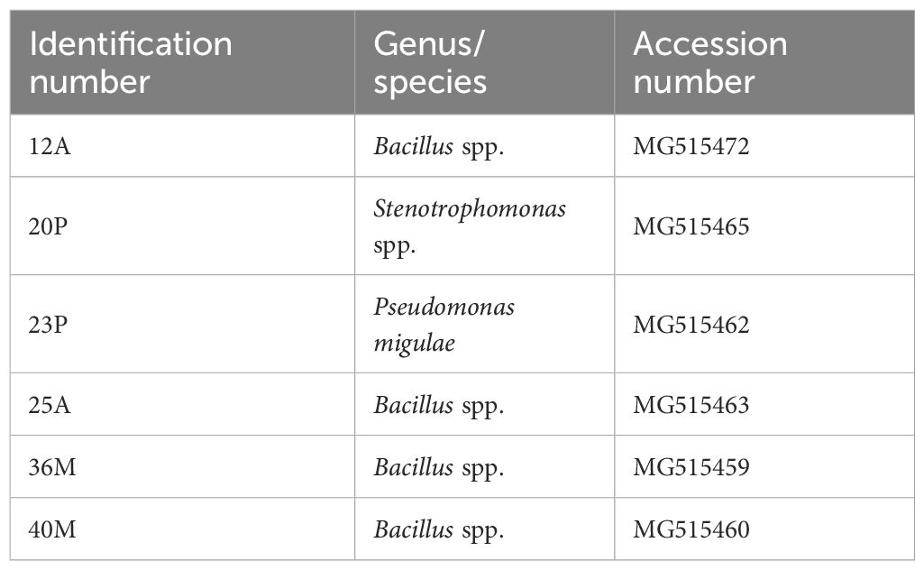Click accession number MG515463
The image size is (924, 570).
[x=691, y=405]
